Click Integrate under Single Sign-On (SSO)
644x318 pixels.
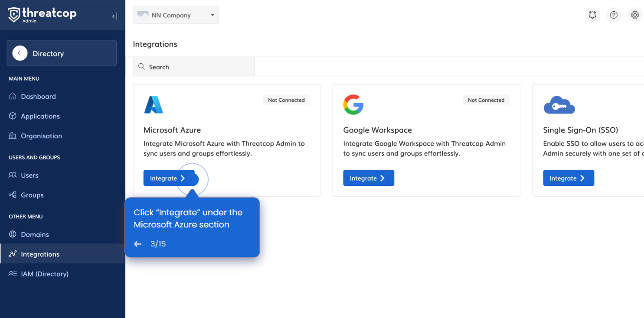pos(568,178)
